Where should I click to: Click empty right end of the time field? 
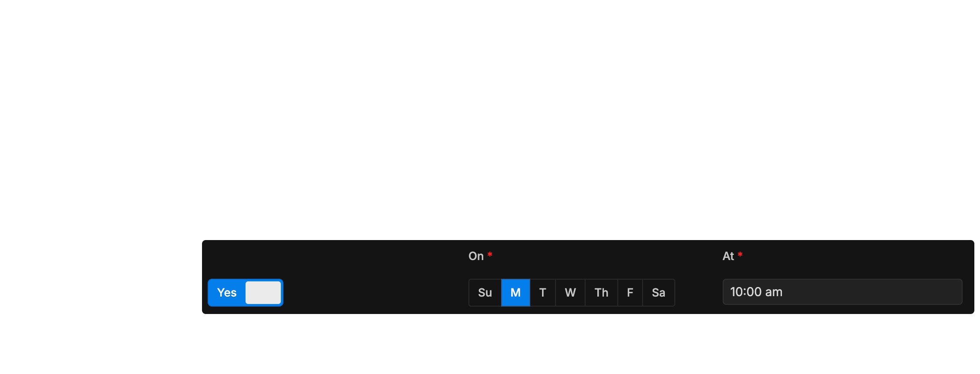pos(914,292)
